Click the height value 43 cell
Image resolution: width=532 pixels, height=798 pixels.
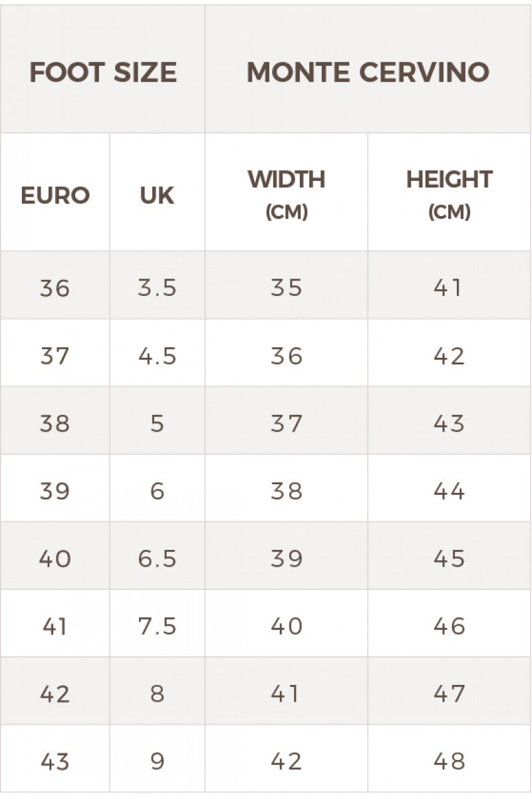click(x=449, y=423)
